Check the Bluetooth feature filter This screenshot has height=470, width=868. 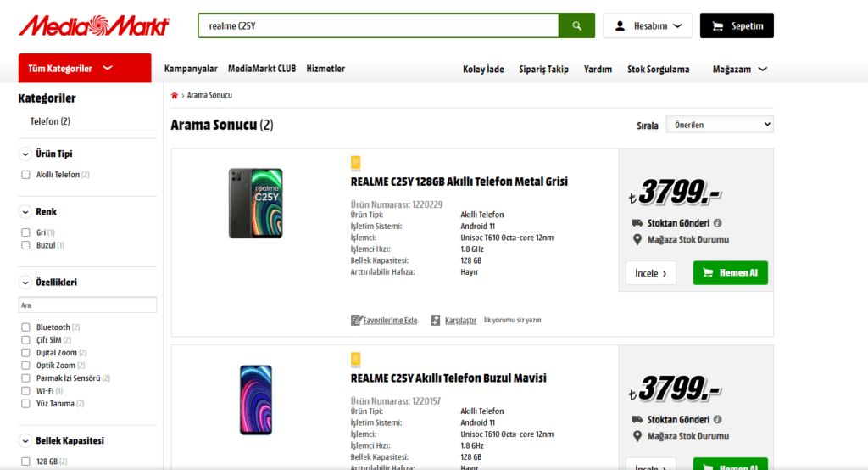[x=25, y=327]
